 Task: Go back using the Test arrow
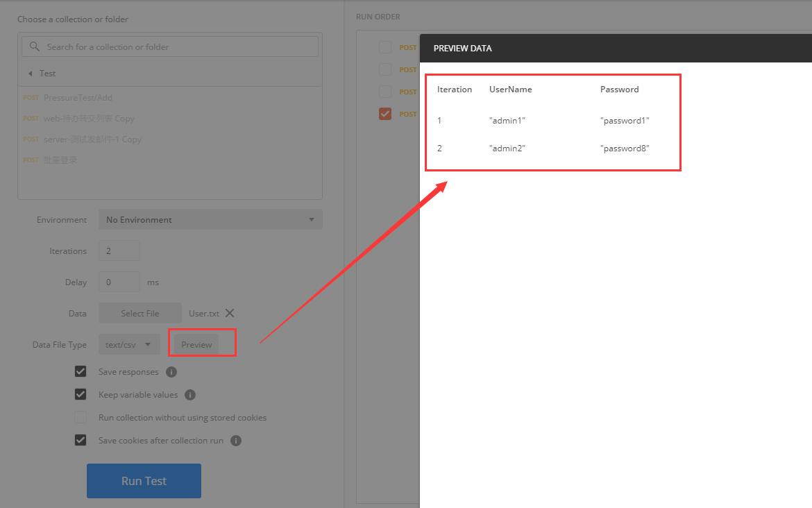31,74
